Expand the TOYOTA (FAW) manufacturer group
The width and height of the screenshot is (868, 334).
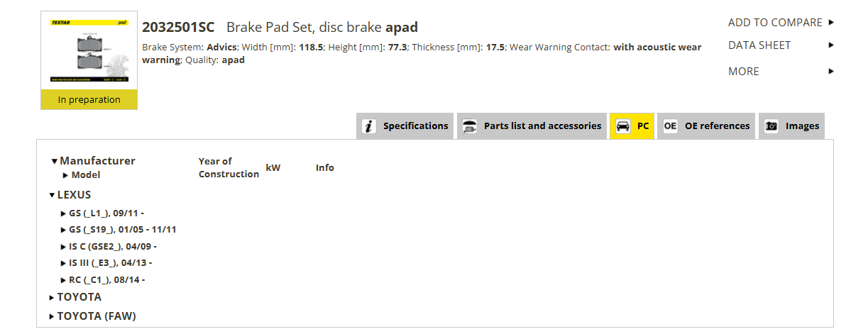click(52, 317)
